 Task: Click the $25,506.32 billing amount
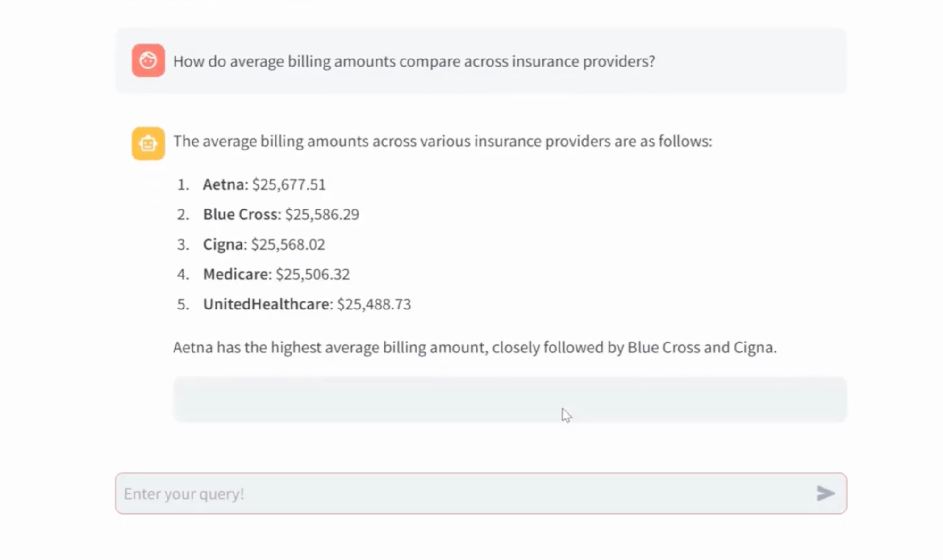click(313, 275)
